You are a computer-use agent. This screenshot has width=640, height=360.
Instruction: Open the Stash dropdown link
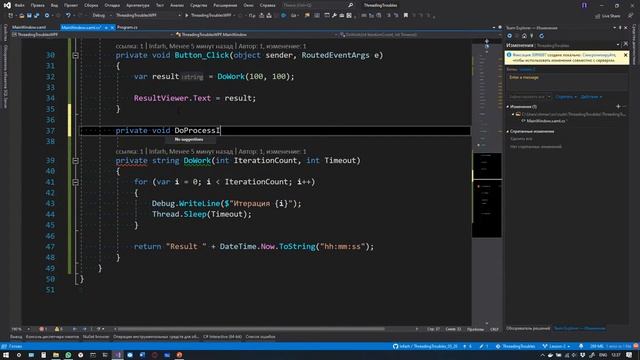click(566, 97)
